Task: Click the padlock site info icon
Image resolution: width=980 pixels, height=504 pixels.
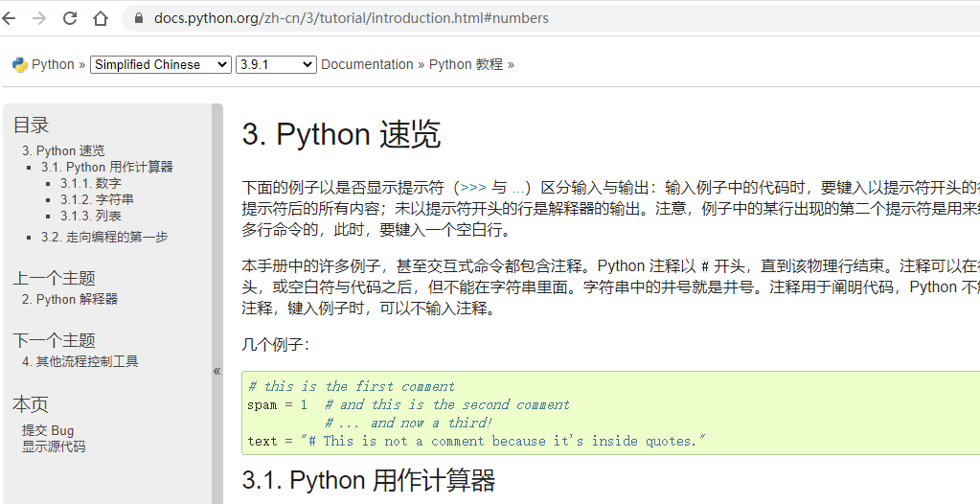Action: pyautogui.click(x=139, y=18)
